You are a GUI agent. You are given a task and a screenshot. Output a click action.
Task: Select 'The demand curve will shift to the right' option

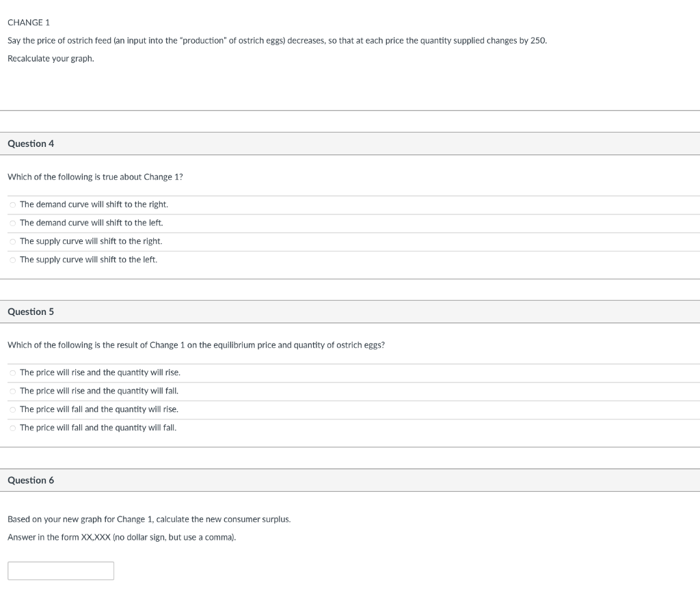(12, 205)
